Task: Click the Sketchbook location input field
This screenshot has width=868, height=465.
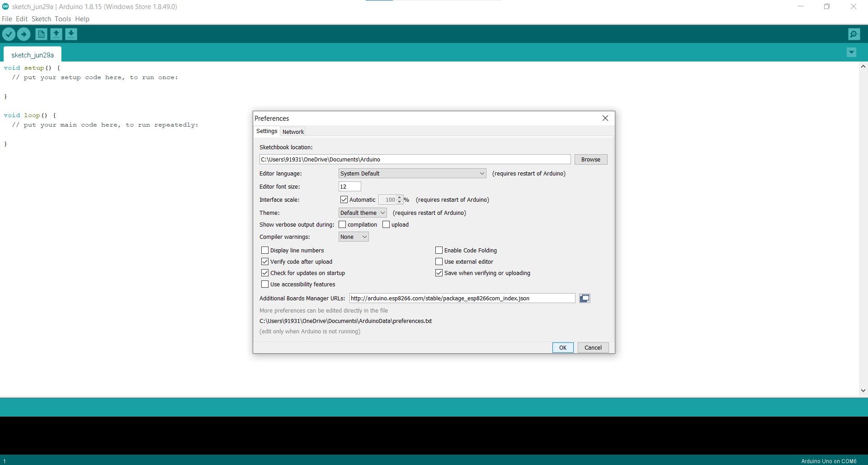Action: click(x=415, y=159)
